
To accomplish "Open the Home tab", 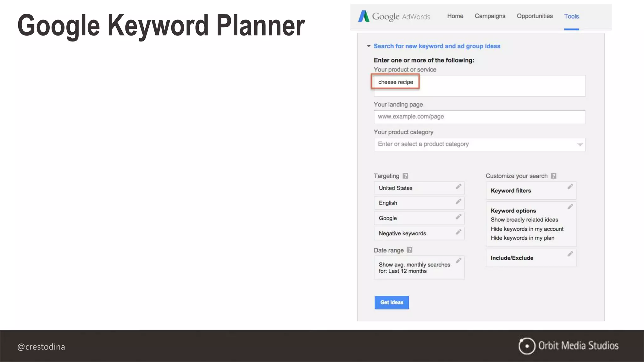I will click(x=455, y=16).
